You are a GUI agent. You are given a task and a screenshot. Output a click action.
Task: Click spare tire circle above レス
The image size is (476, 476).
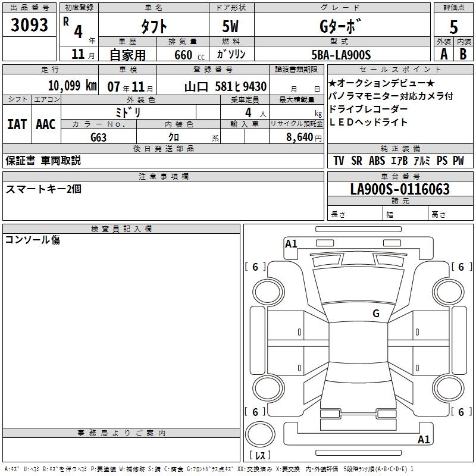coord(260,435)
